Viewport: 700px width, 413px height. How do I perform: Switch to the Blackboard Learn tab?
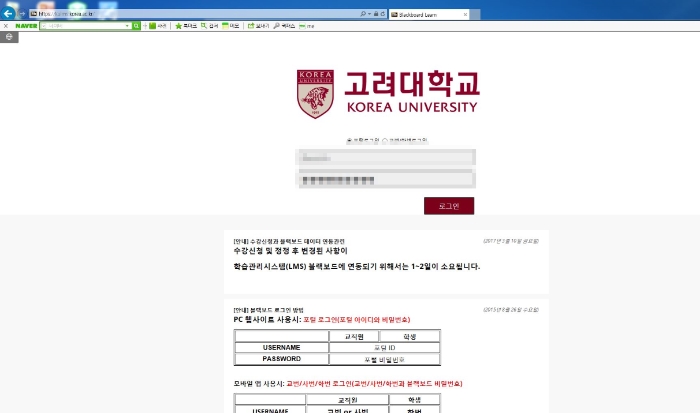click(x=429, y=14)
